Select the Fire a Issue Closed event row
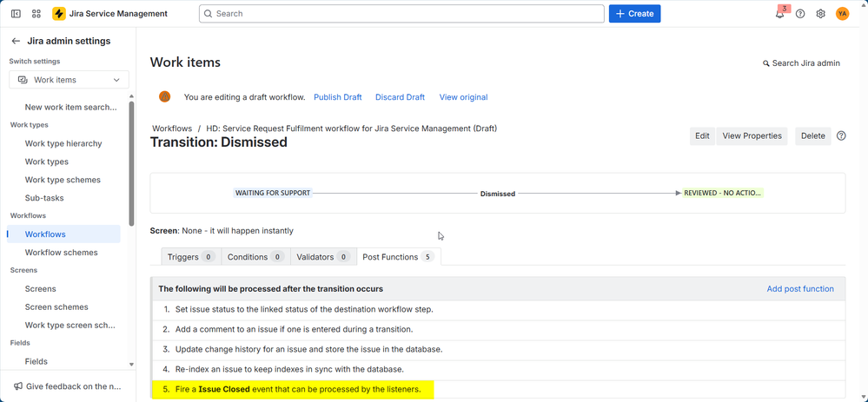 coord(499,389)
